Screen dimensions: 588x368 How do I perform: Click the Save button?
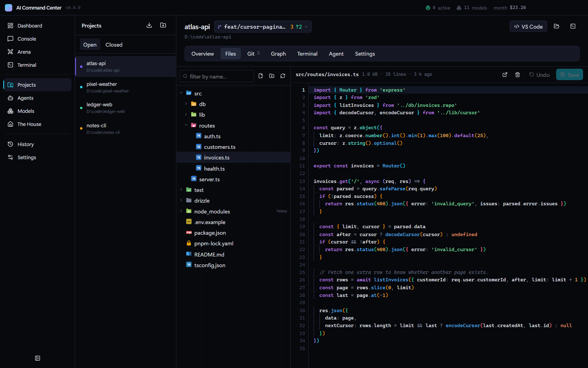tap(569, 75)
